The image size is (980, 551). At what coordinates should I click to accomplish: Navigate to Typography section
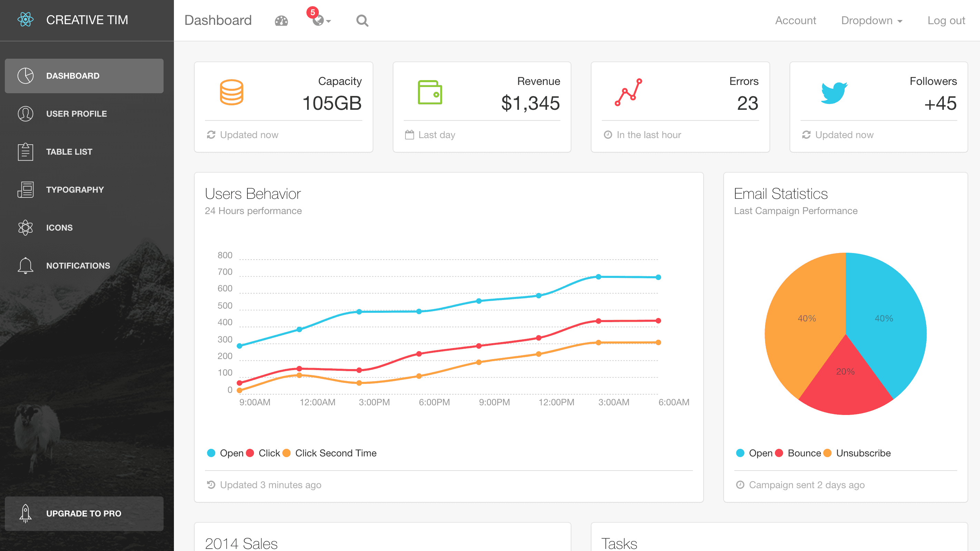[x=75, y=190]
